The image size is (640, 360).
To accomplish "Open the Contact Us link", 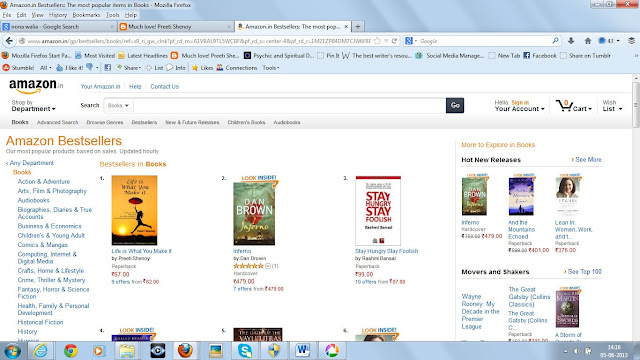I will point(164,87).
